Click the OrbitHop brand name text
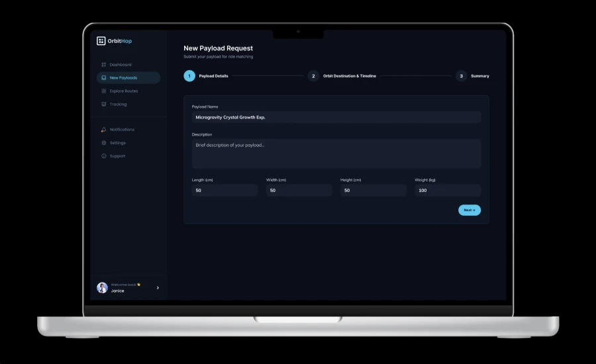This screenshot has height=364, width=596. (120, 41)
